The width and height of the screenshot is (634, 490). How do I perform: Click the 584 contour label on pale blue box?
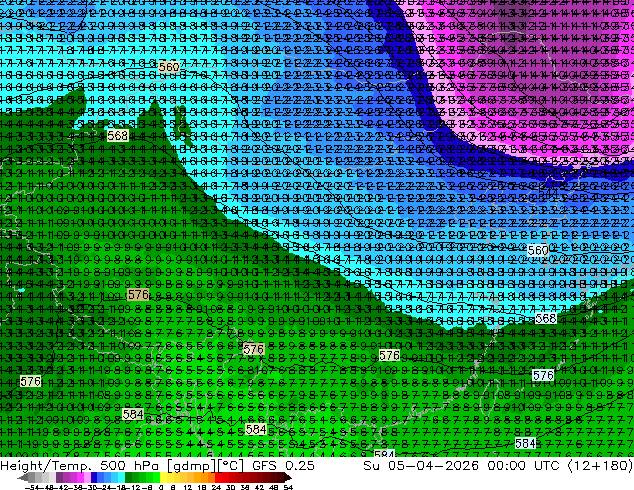tap(525, 444)
